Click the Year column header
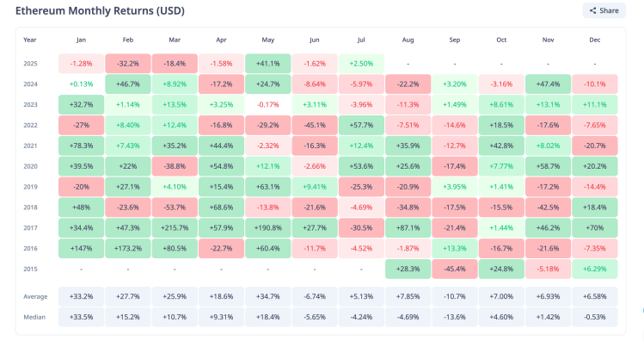644x347 pixels. coord(30,40)
